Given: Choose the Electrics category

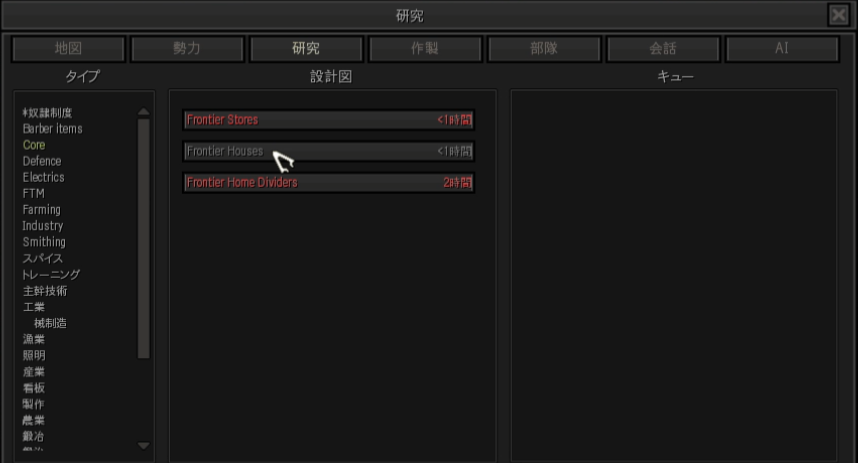Looking at the screenshot, I should (x=43, y=177).
